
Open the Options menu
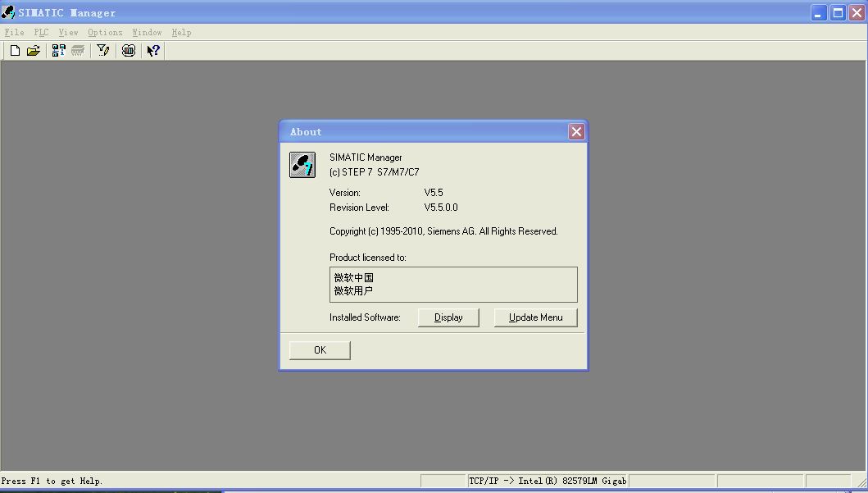pos(105,32)
